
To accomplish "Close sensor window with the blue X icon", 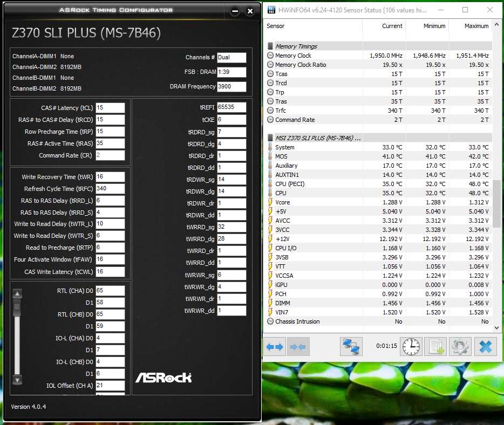I will pyautogui.click(x=485, y=347).
